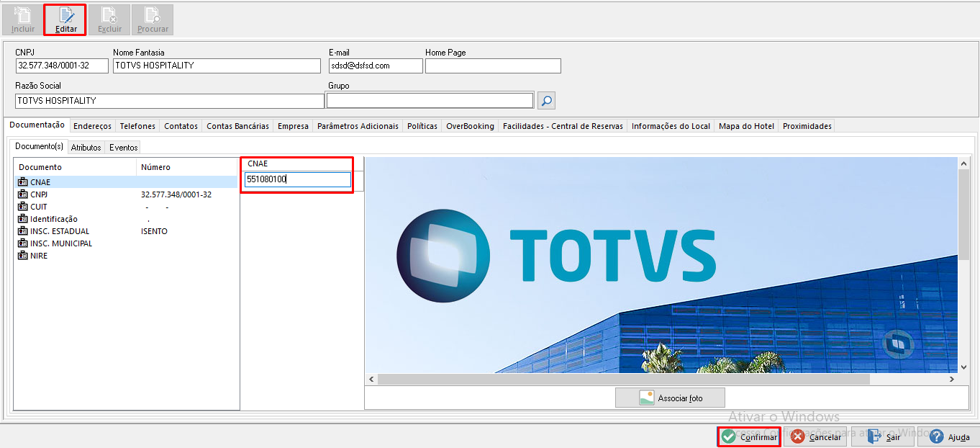Open the Endereços tab
Image resolution: width=980 pixels, height=448 pixels.
pos(92,126)
